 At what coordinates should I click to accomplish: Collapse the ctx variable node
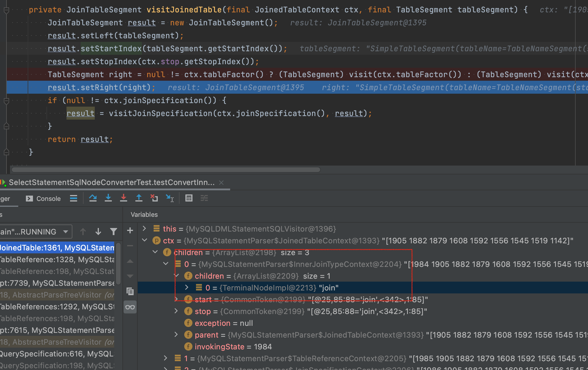(x=144, y=240)
